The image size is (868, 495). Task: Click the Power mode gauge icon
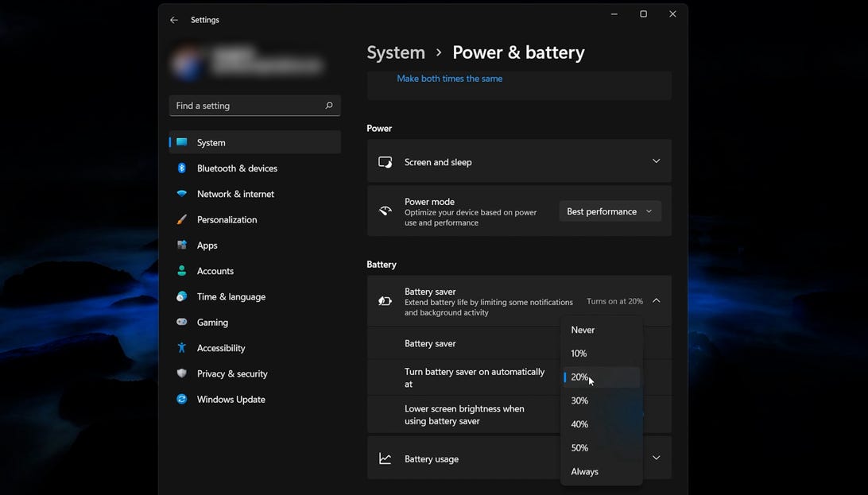coord(386,211)
